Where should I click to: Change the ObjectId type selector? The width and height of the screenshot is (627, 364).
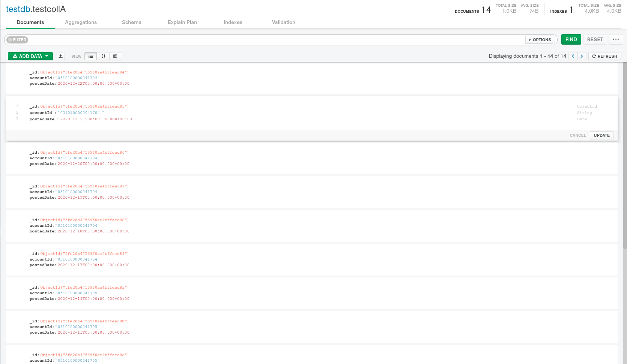click(587, 106)
